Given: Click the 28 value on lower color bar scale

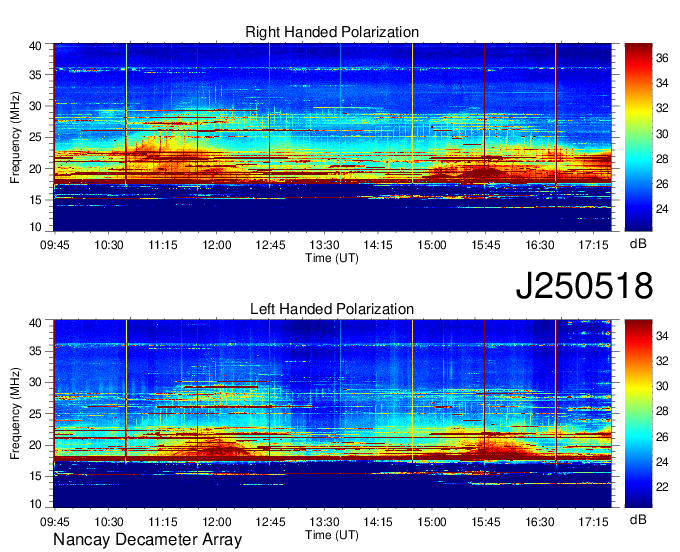Looking at the screenshot, I should click(662, 411).
